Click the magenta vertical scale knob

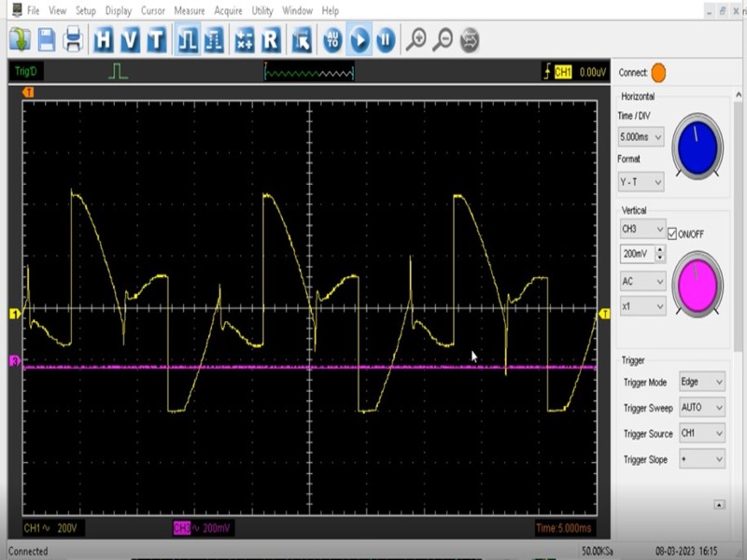click(698, 284)
